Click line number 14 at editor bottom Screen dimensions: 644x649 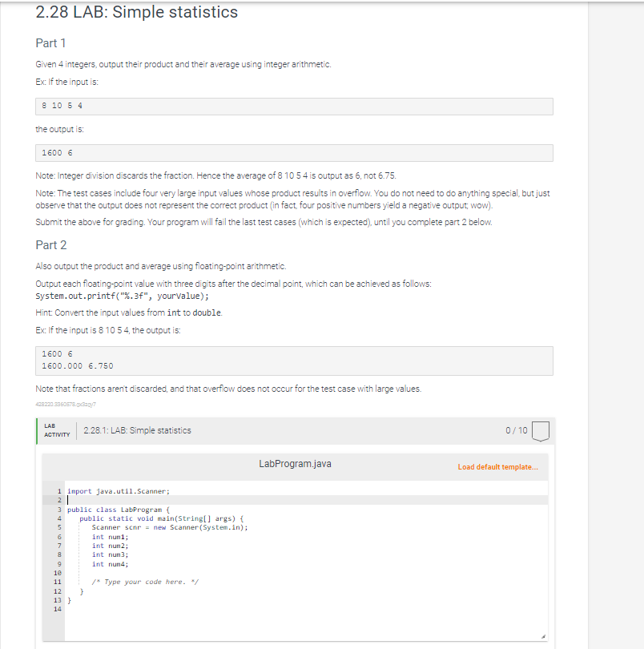click(58, 610)
